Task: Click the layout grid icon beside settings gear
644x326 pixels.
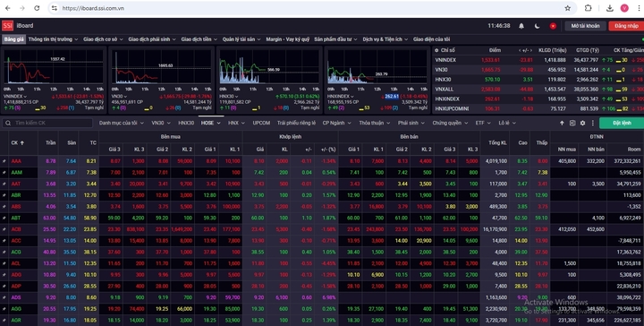Action: 572,123
